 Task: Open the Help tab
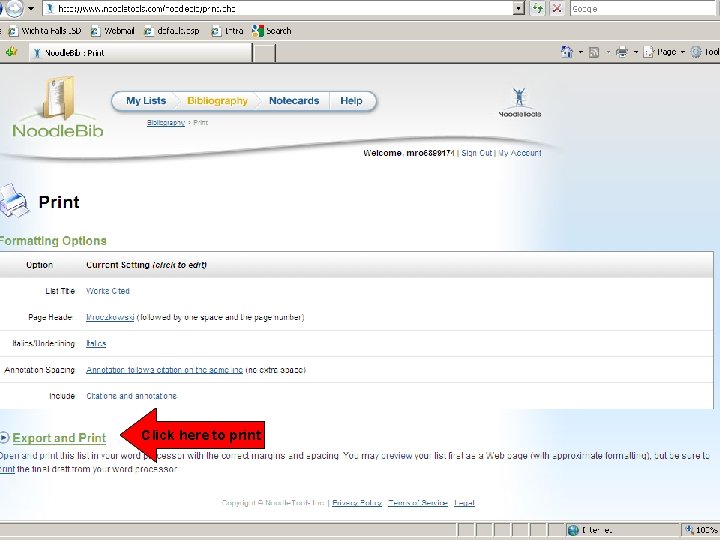[x=351, y=101]
